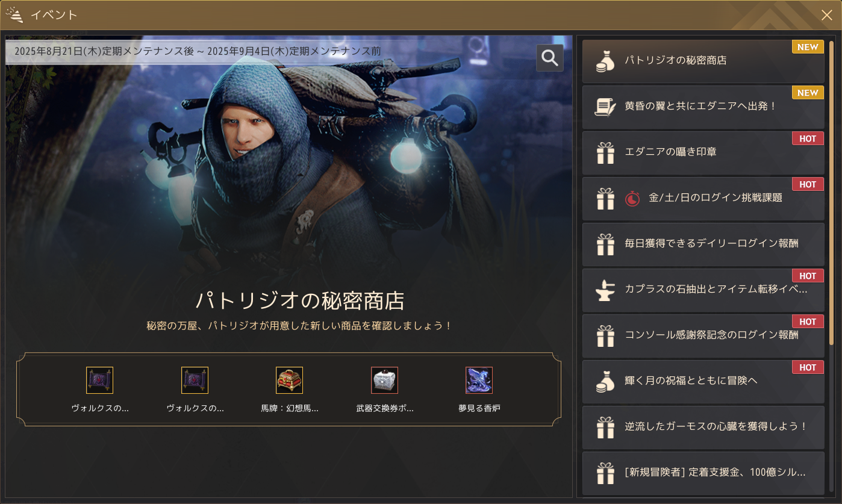
Task: Select 逆流したガーモスの心臓を獲得しよう！ entry
Action: (703, 427)
